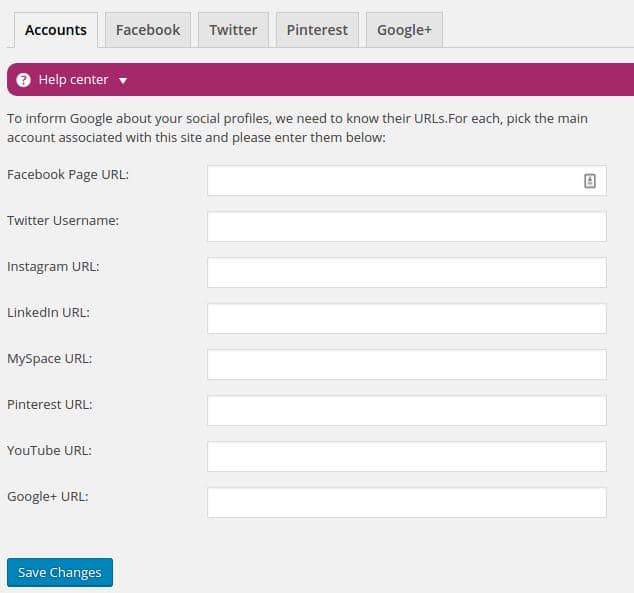Focus the YouTube URL field
Screen dimensions: 634x593
[x=407, y=456]
